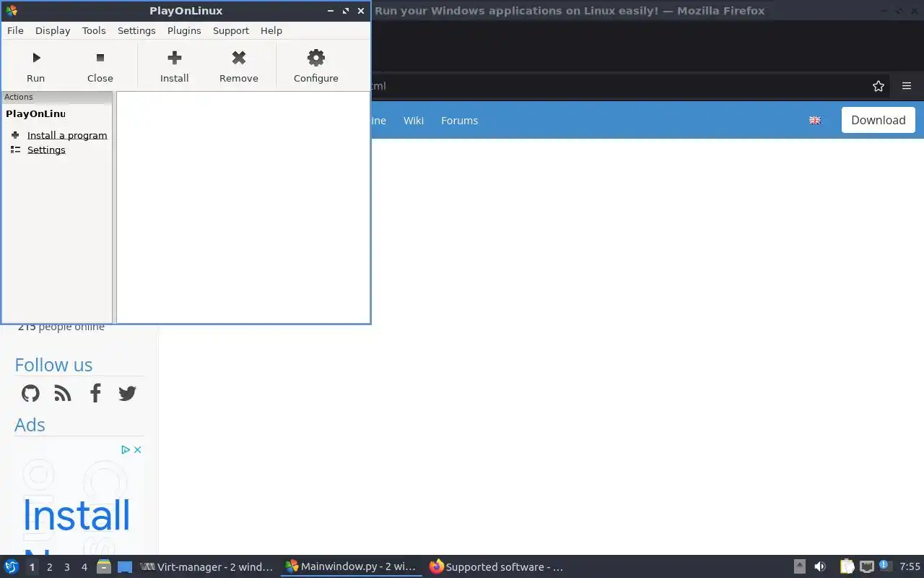Image resolution: width=924 pixels, height=578 pixels.
Task: Click the wired network tray icon
Action: [x=867, y=567]
